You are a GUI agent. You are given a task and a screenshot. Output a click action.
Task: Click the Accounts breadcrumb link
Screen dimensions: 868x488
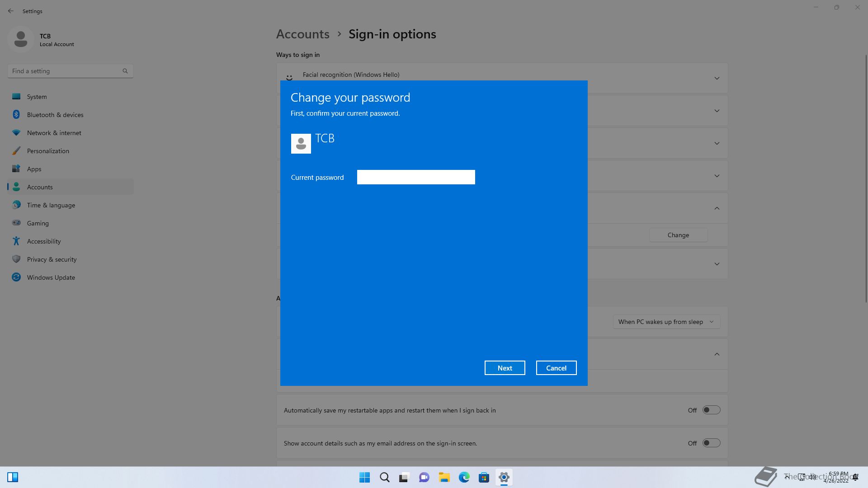click(x=303, y=34)
